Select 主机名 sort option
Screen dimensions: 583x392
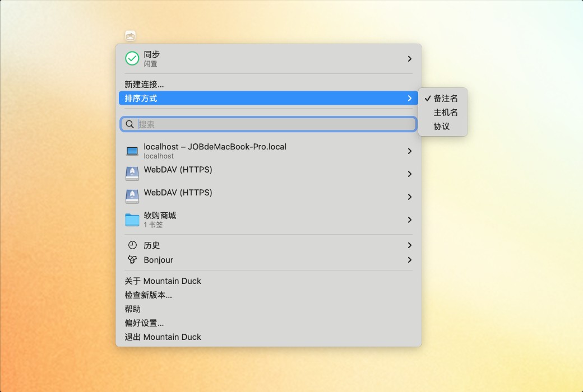pyautogui.click(x=442, y=112)
